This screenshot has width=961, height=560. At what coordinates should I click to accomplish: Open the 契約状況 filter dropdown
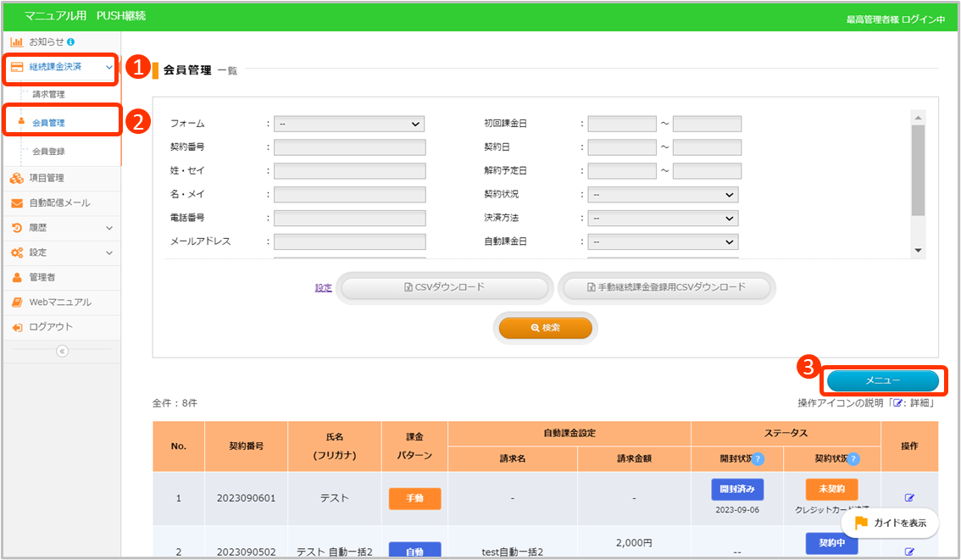coord(663,195)
